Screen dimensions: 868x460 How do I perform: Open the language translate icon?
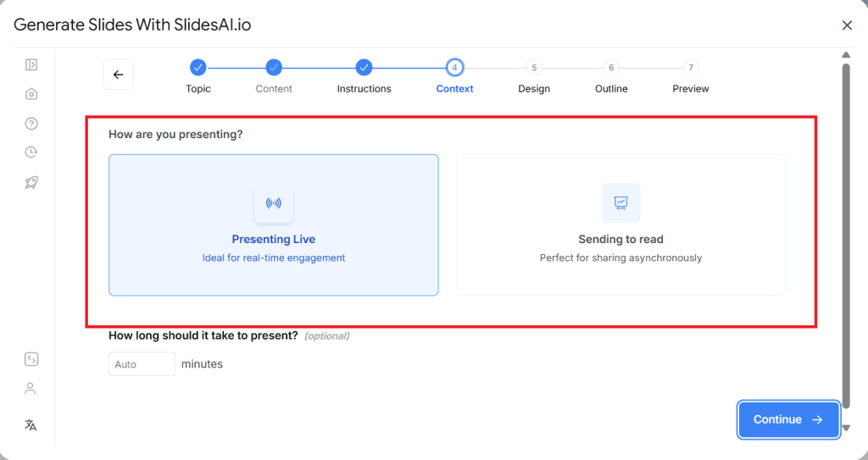[x=31, y=425]
